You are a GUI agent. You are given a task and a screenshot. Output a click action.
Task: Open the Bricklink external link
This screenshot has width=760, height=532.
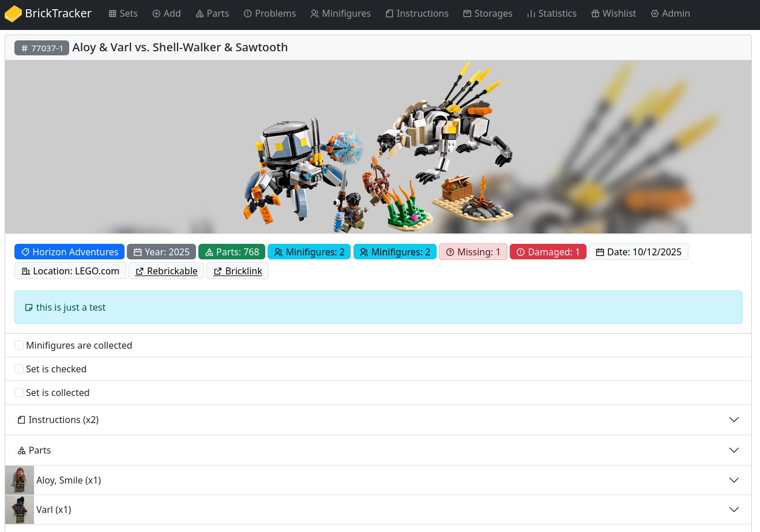(238, 271)
